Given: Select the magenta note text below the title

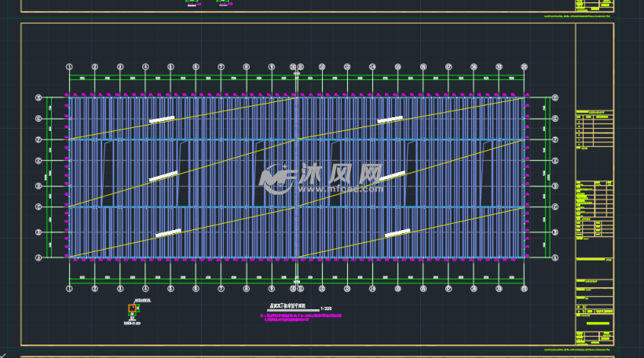Looking at the screenshot, I should [301, 317].
